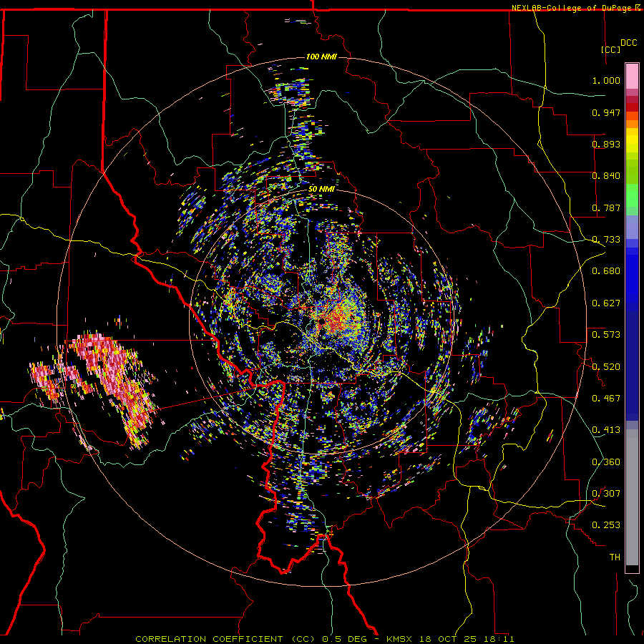
Task: Click the TH threshold label on the scale
Action: point(615,557)
